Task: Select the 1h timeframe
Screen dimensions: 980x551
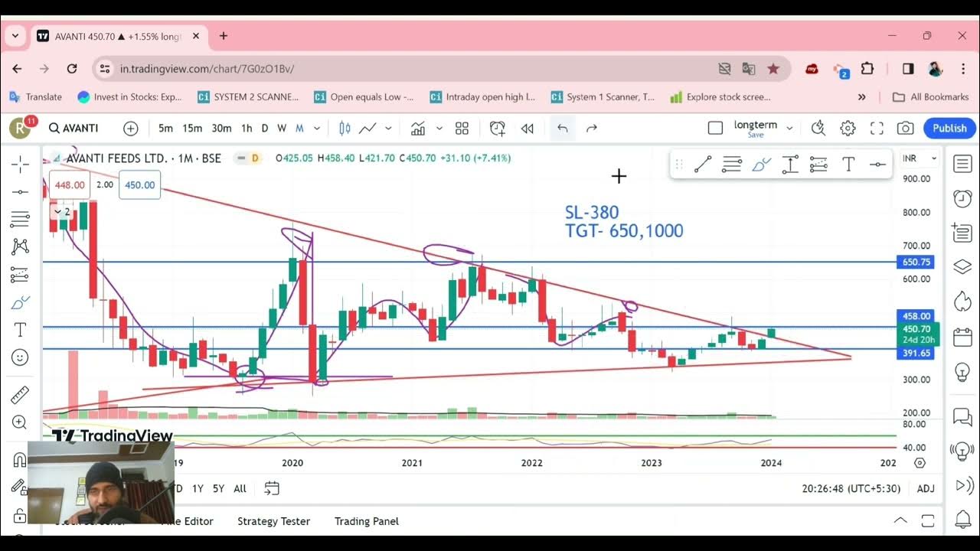Action: [x=247, y=128]
